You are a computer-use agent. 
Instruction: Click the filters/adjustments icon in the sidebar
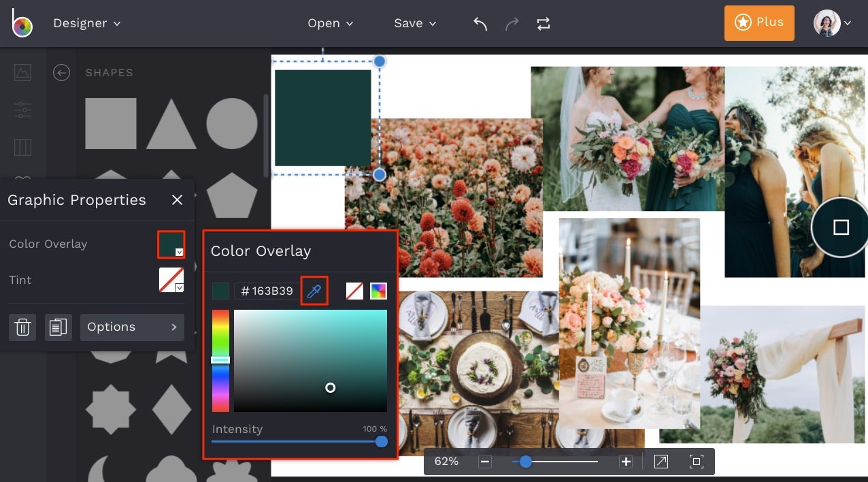tap(22, 110)
